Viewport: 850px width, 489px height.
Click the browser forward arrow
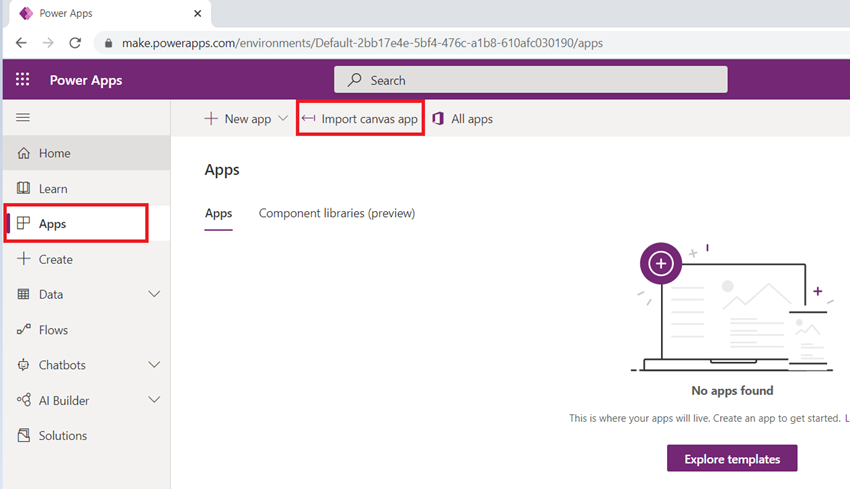tap(48, 43)
